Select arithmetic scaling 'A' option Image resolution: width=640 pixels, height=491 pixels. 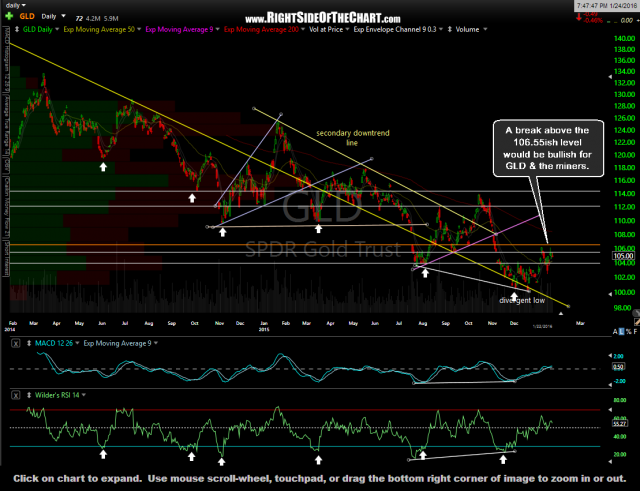(x=615, y=332)
